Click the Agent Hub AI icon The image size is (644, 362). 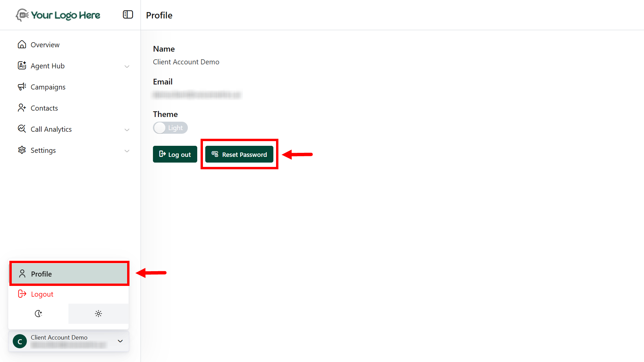pos(22,66)
